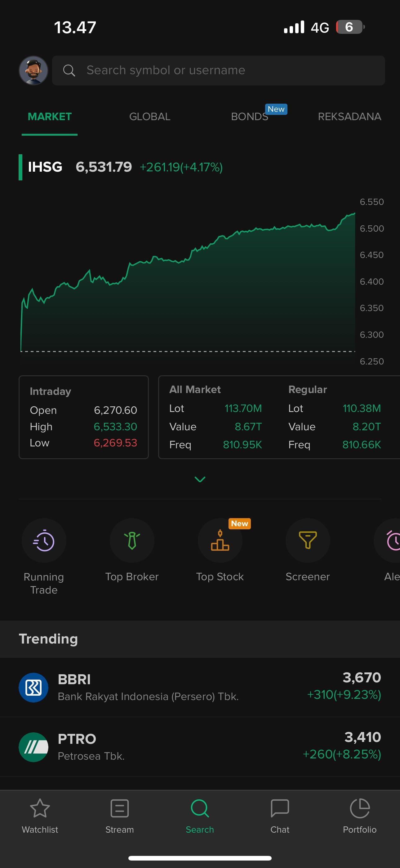
Task: Tap the battery level indicator
Action: point(350,27)
